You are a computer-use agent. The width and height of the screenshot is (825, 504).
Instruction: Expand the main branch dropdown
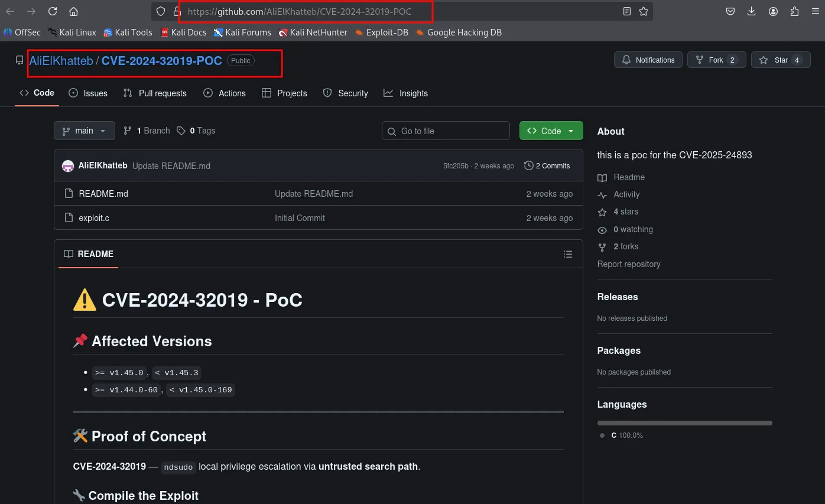(84, 131)
